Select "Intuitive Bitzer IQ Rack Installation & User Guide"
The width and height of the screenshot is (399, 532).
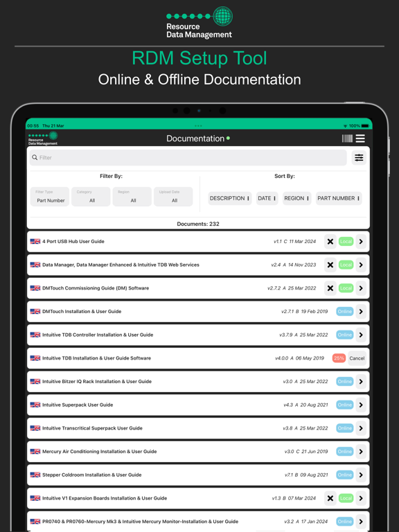[x=97, y=382]
